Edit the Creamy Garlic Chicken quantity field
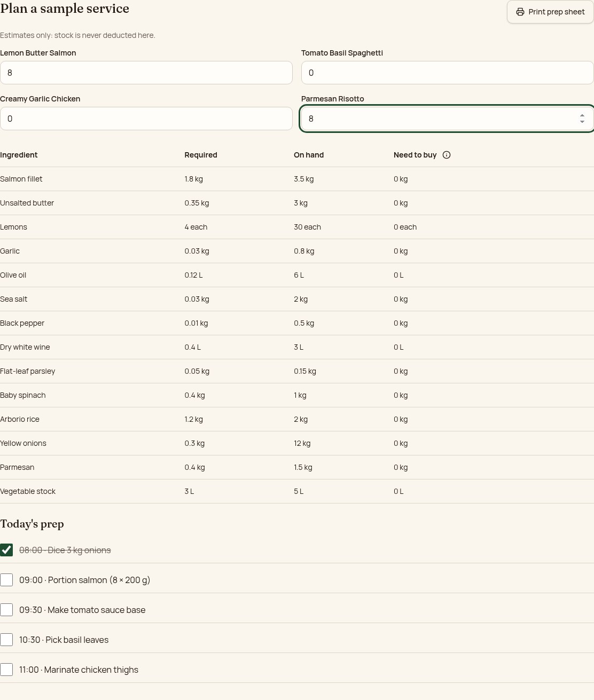This screenshot has width=594, height=700. [x=146, y=119]
